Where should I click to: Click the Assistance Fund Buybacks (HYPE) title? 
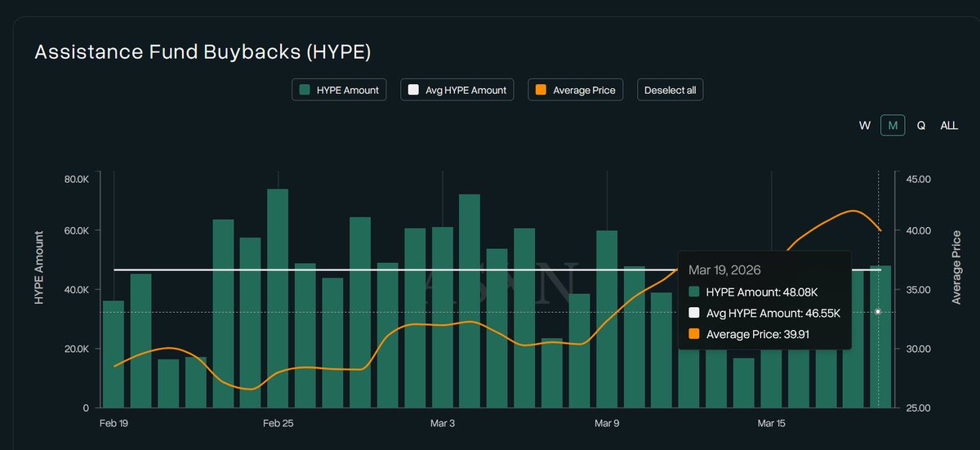(203, 52)
